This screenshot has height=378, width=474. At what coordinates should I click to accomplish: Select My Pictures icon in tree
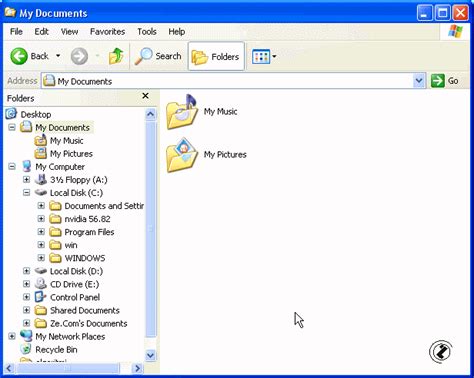41,153
